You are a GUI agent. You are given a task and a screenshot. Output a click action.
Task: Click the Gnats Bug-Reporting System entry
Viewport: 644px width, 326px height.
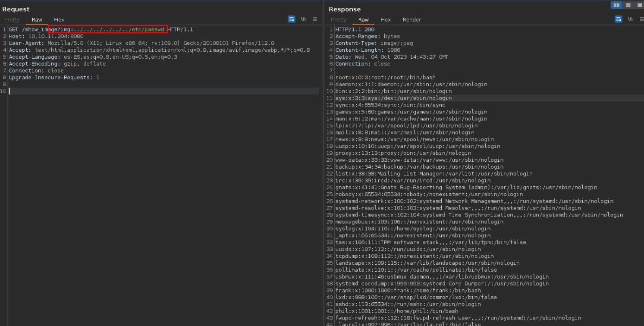pyautogui.click(x=466, y=188)
